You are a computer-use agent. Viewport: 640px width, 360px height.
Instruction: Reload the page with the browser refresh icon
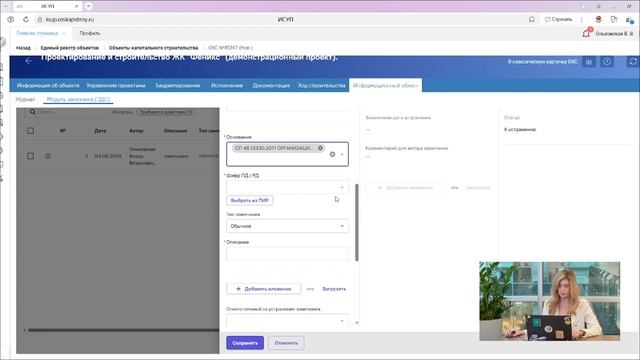tap(26, 19)
